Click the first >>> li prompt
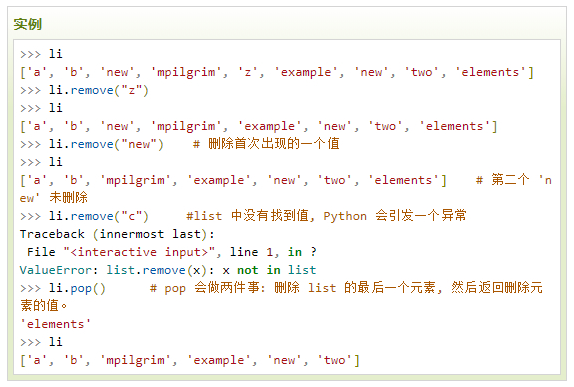Viewport: 574px width, 387px height. pyautogui.click(x=41, y=54)
